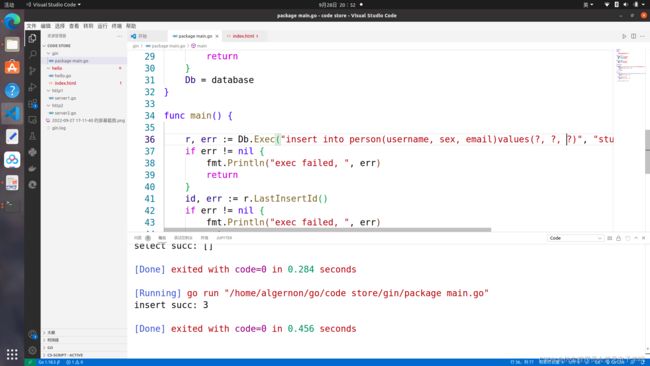Viewport: 650px width, 366px height.
Task: Open the Terminal from the Ubuntu dock
Action: click(x=12, y=205)
